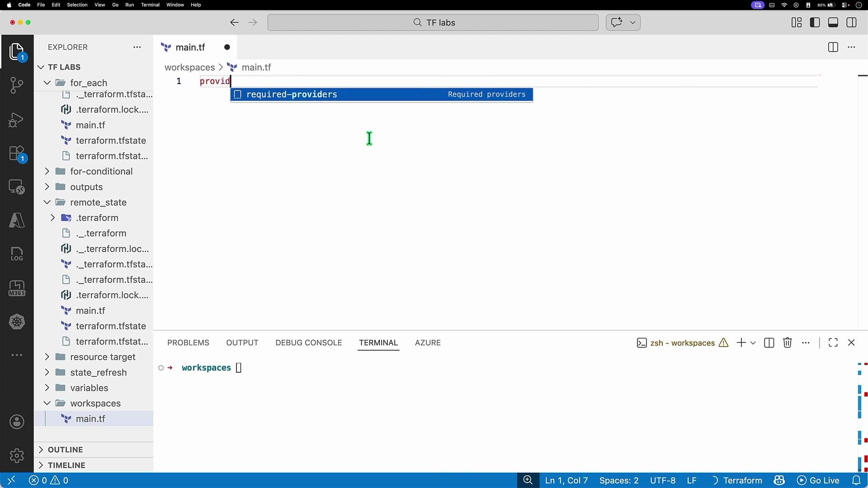
Task: Open the Terminal menu in menu bar
Action: (150, 5)
